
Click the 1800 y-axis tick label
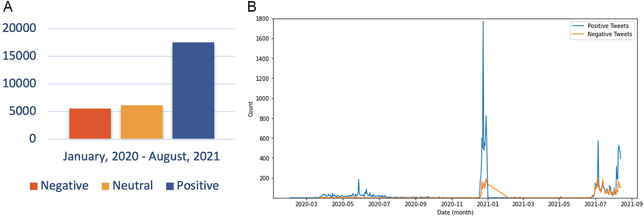point(262,19)
